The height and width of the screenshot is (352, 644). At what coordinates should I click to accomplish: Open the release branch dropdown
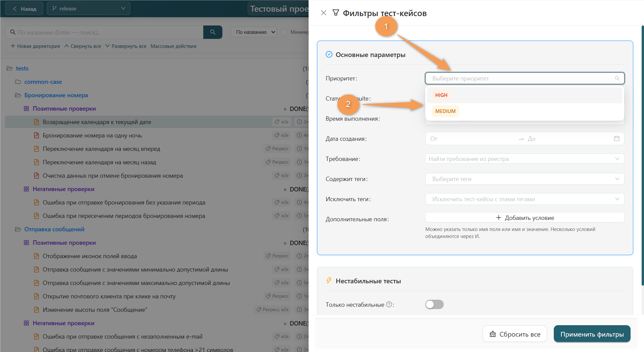pyautogui.click(x=89, y=8)
